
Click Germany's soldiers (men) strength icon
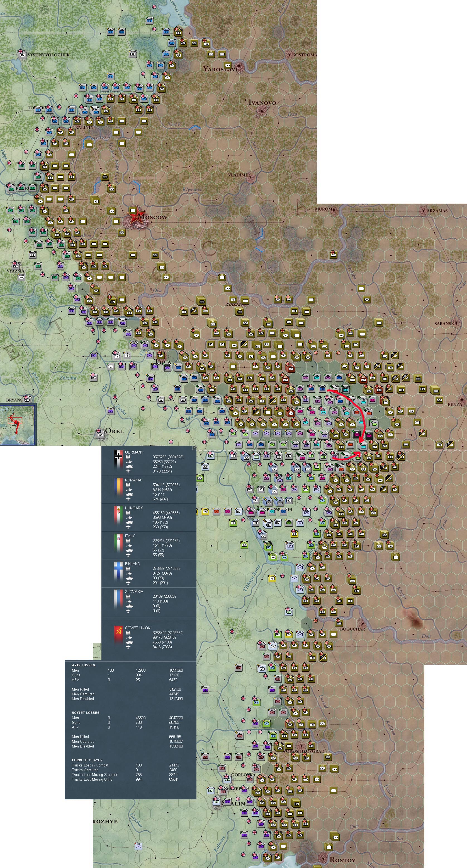click(128, 457)
